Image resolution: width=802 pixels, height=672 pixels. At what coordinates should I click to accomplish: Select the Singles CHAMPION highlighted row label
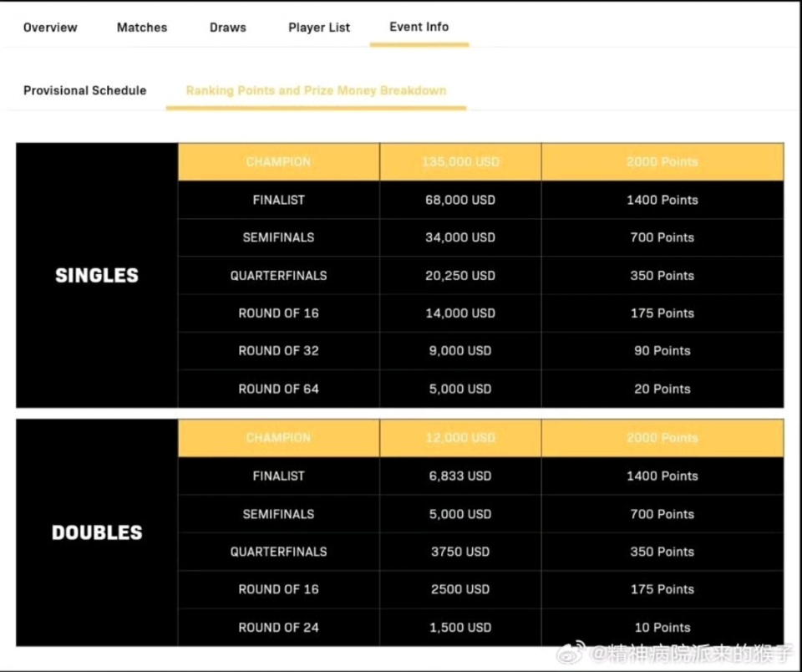278,162
